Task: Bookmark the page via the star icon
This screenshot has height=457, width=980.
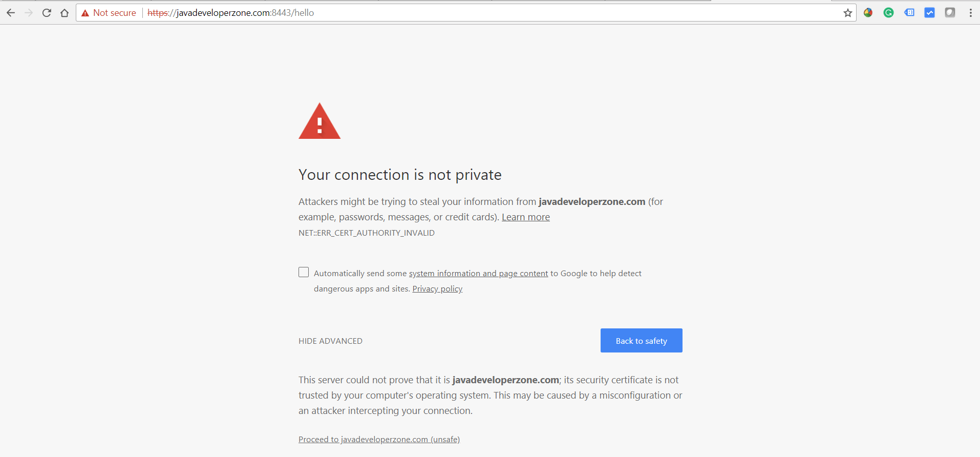Action: point(847,12)
